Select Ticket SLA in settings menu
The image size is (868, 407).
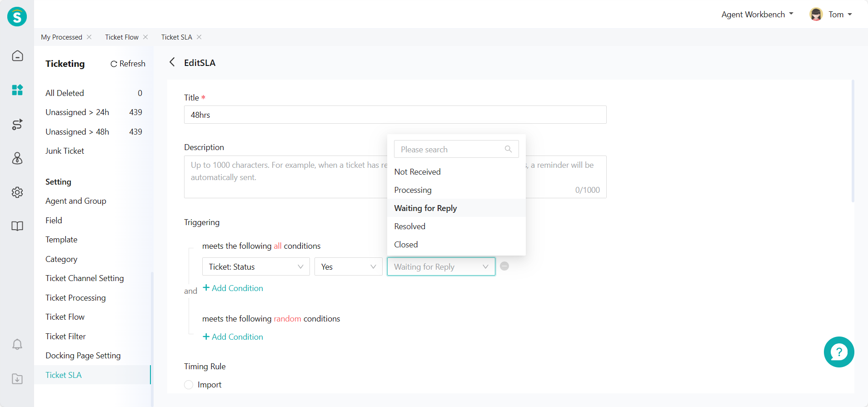point(92,375)
